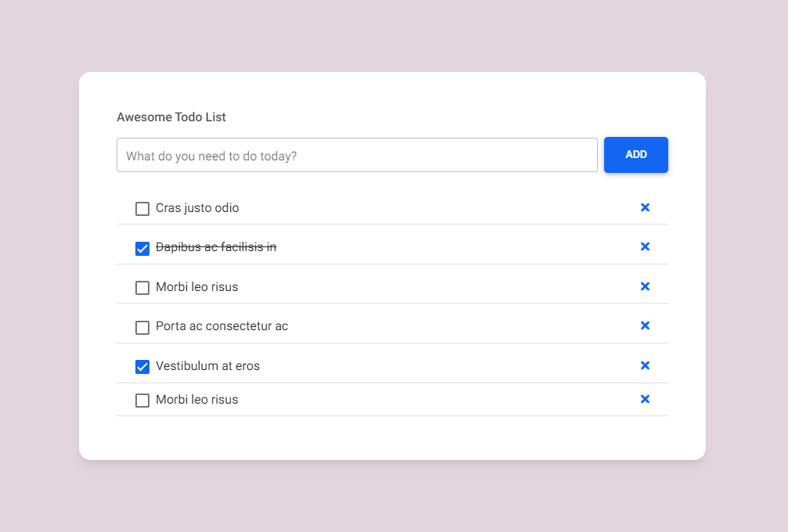Click the X next to the first "Morbi leo risus"
The image size is (788, 532).
point(645,286)
